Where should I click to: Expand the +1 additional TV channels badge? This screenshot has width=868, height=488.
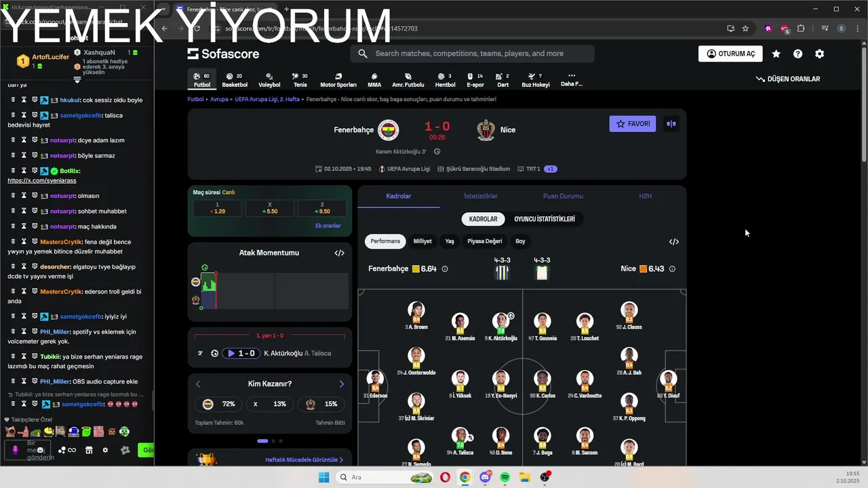551,169
